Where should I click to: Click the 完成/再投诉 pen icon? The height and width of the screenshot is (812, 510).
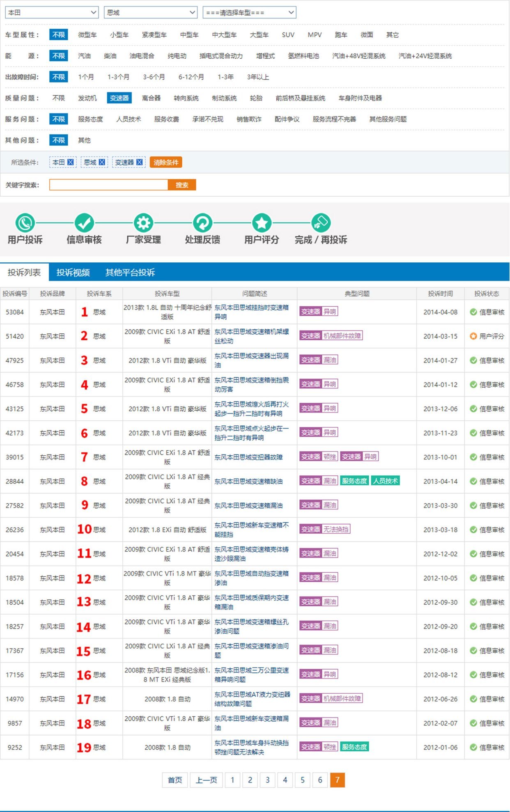(x=321, y=223)
